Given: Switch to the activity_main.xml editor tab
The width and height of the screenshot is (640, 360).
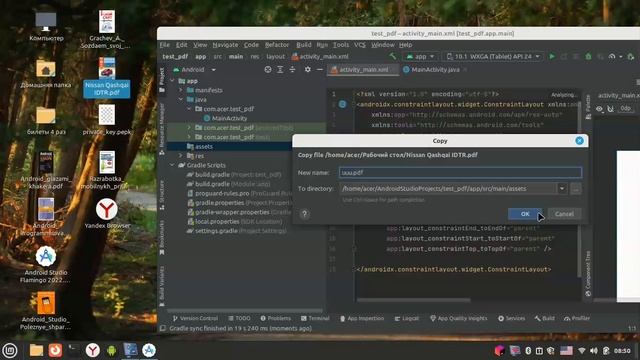Looking at the screenshot, I should pos(363,70).
